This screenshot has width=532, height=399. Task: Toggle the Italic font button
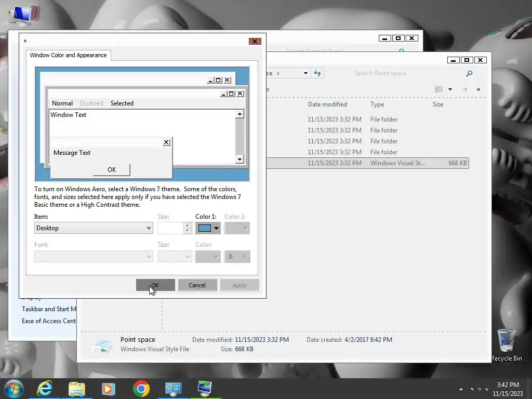(x=244, y=257)
